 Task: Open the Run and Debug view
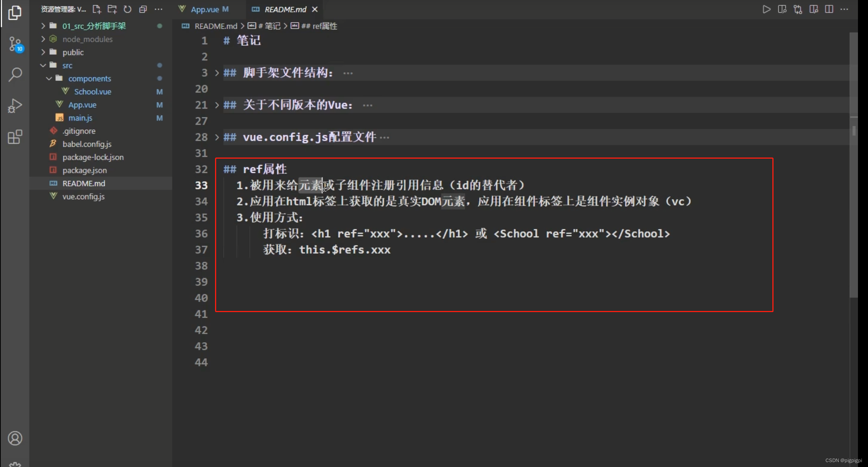click(x=15, y=106)
